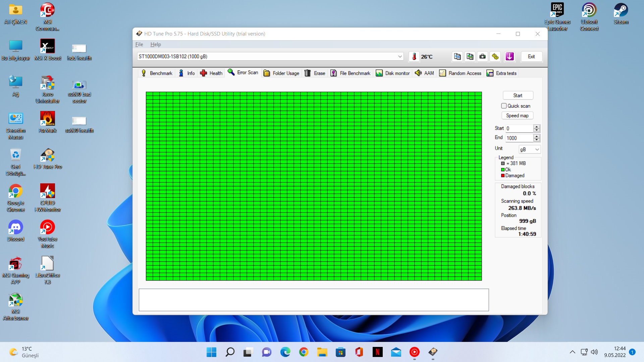
Task: Click the thermometer temperature icon
Action: pos(414,57)
